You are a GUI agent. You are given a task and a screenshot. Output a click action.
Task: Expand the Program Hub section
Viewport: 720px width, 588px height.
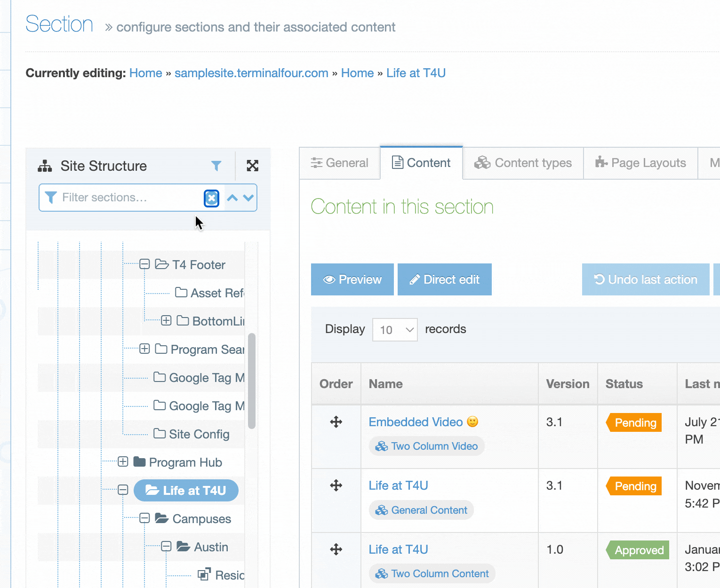[x=123, y=462]
